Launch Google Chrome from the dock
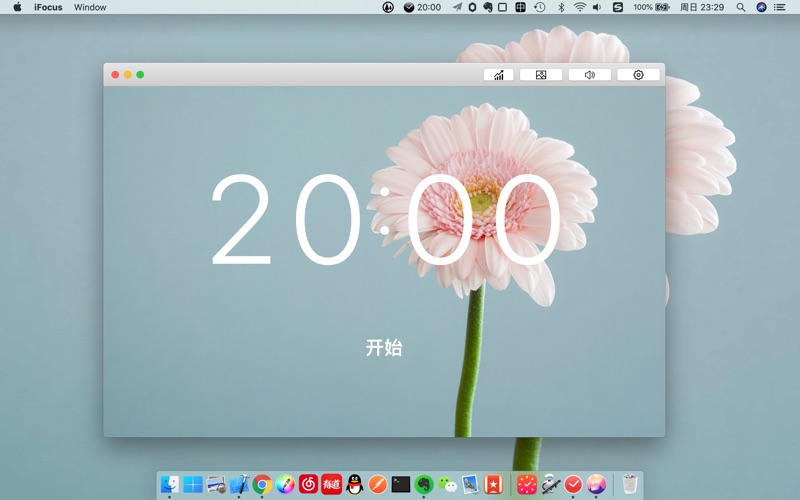 click(x=262, y=484)
